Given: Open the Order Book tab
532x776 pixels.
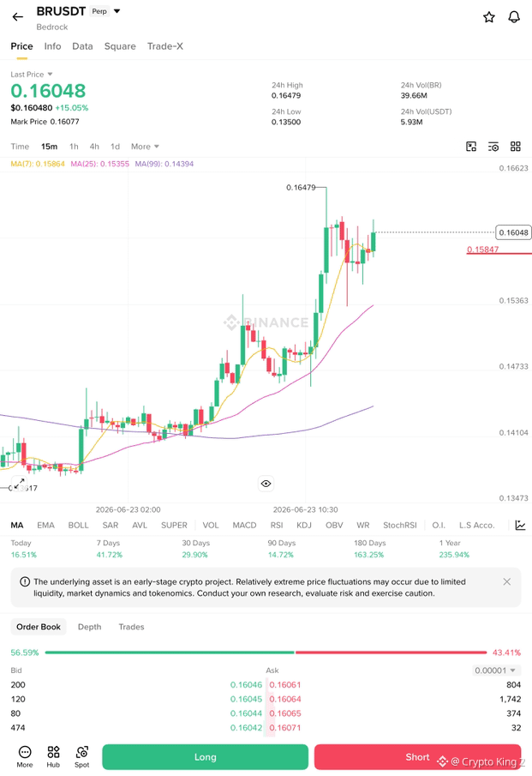Looking at the screenshot, I should (x=39, y=627).
